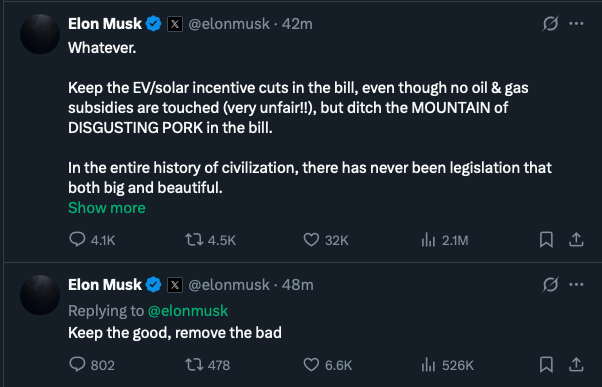Viewport: 602px width, 387px height.
Task: Share the 48m reply tweet
Action: coord(576,364)
